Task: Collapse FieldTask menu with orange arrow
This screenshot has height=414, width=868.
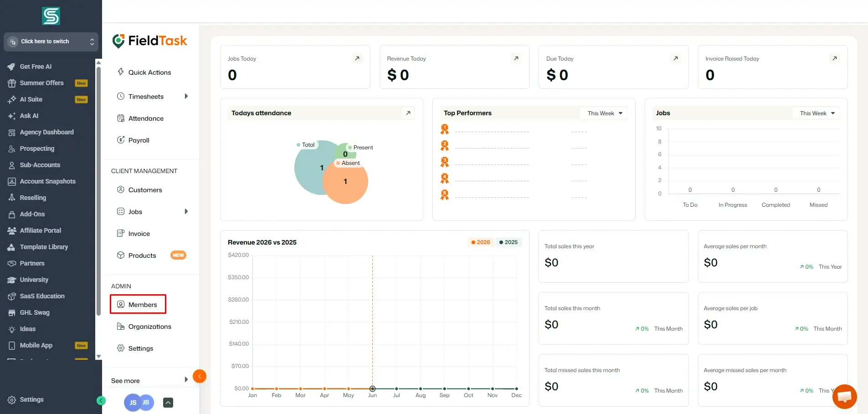Action: 200,376
